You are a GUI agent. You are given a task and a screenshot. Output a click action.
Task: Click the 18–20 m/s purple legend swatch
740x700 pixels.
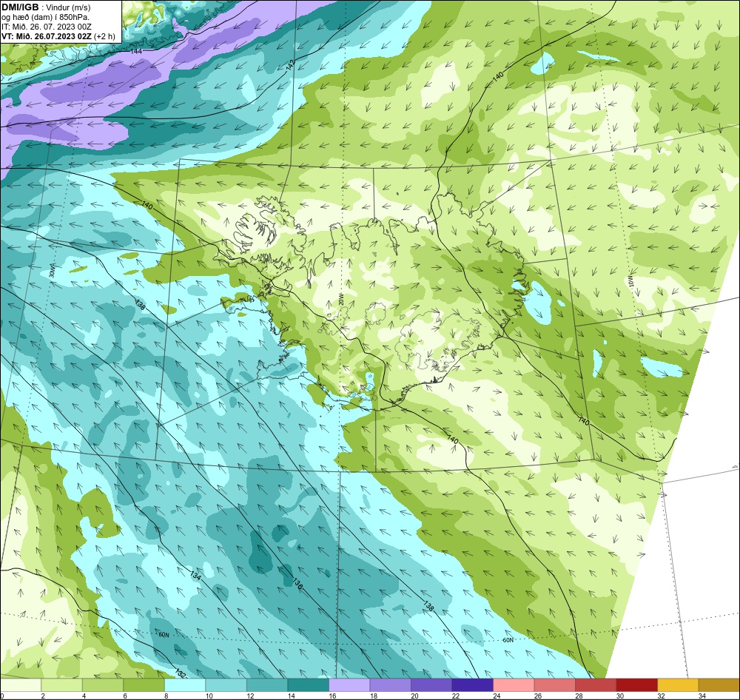pyautogui.click(x=390, y=684)
